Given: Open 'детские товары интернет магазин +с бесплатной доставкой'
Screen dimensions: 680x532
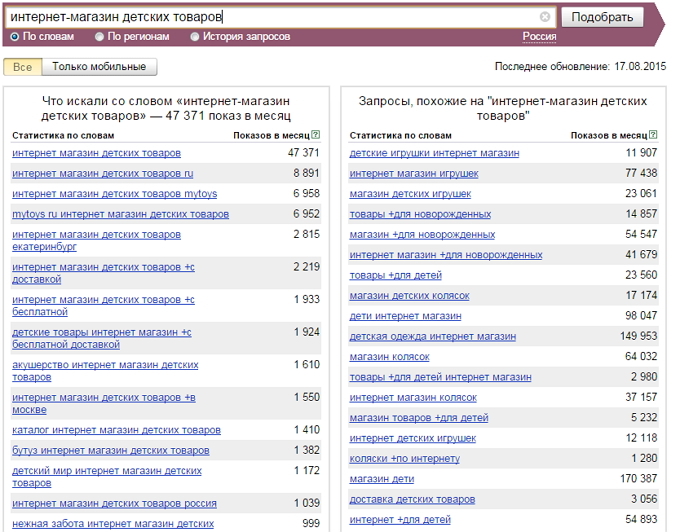Looking at the screenshot, I should pos(102,338).
